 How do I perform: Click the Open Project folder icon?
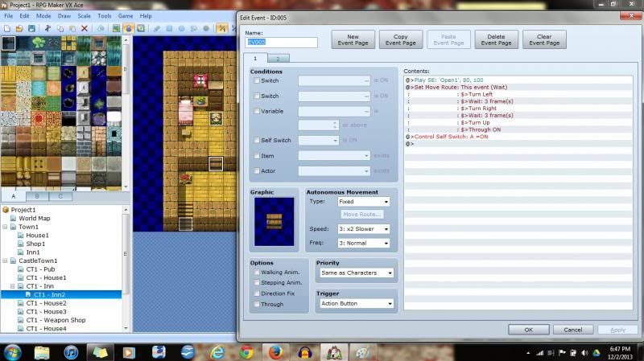click(19, 28)
